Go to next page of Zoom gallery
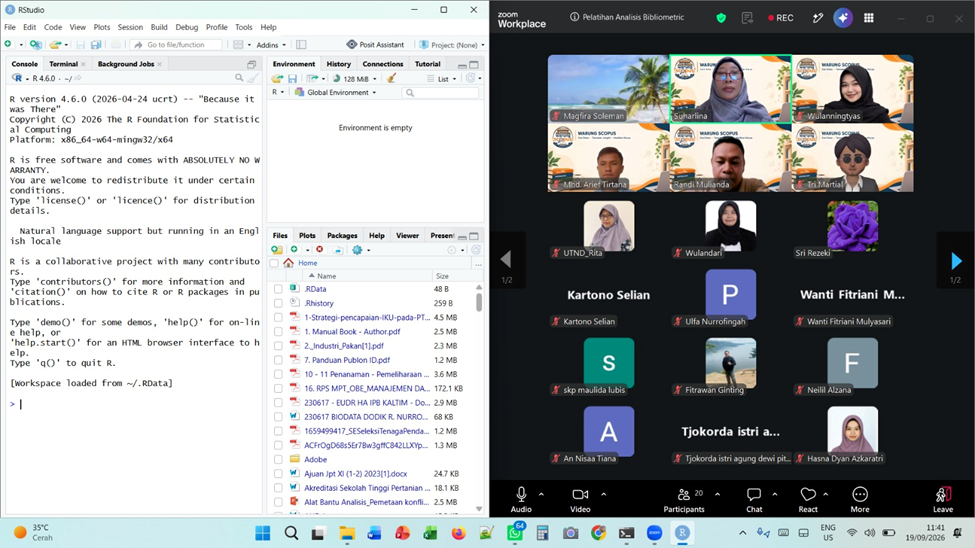The width and height of the screenshot is (975, 548). pos(956,261)
